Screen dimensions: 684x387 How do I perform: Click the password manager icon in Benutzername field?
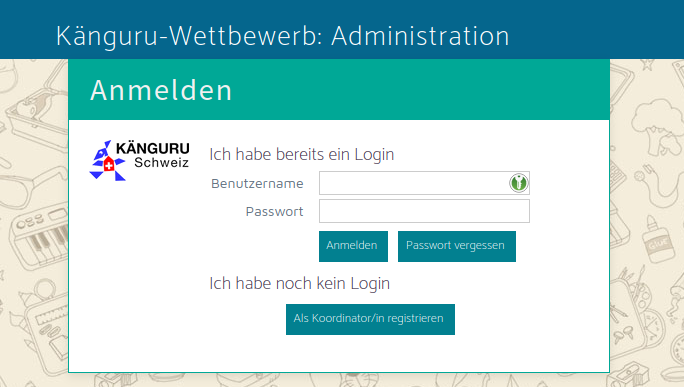pos(519,183)
